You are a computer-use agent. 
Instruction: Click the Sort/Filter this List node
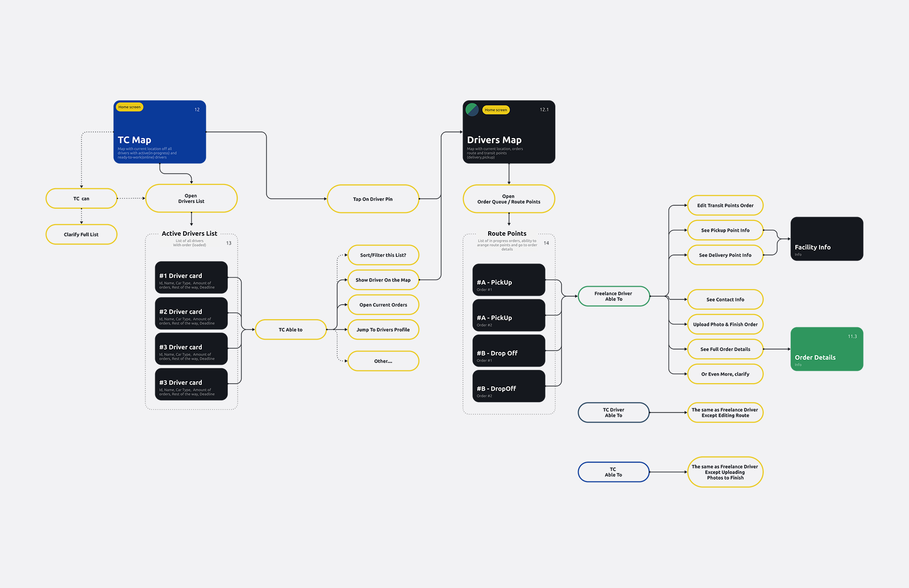click(383, 255)
